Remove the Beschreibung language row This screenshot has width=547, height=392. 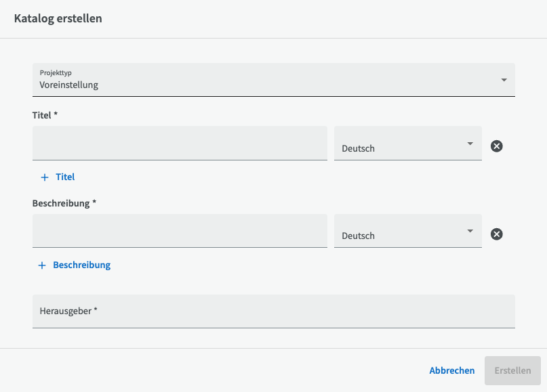point(496,234)
